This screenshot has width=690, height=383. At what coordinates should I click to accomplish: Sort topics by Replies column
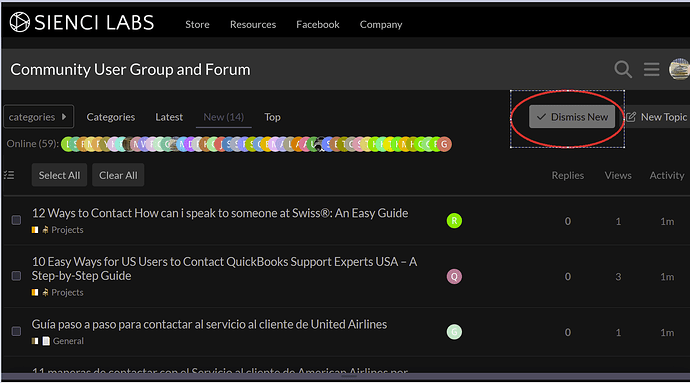click(x=568, y=175)
